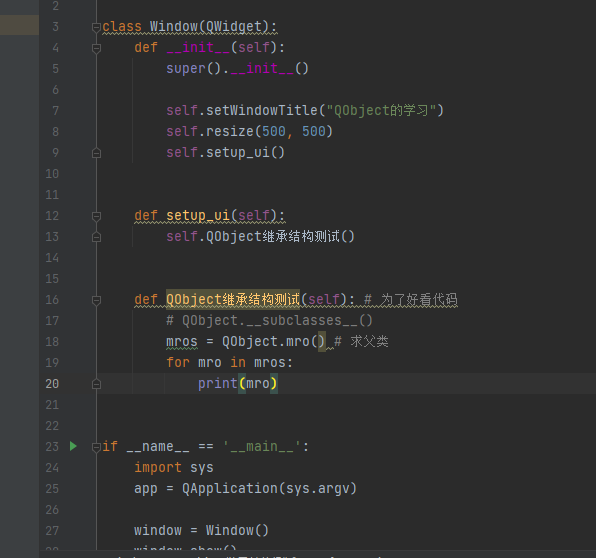Click line number 16 in gutter
596x558 pixels.
[x=52, y=300]
